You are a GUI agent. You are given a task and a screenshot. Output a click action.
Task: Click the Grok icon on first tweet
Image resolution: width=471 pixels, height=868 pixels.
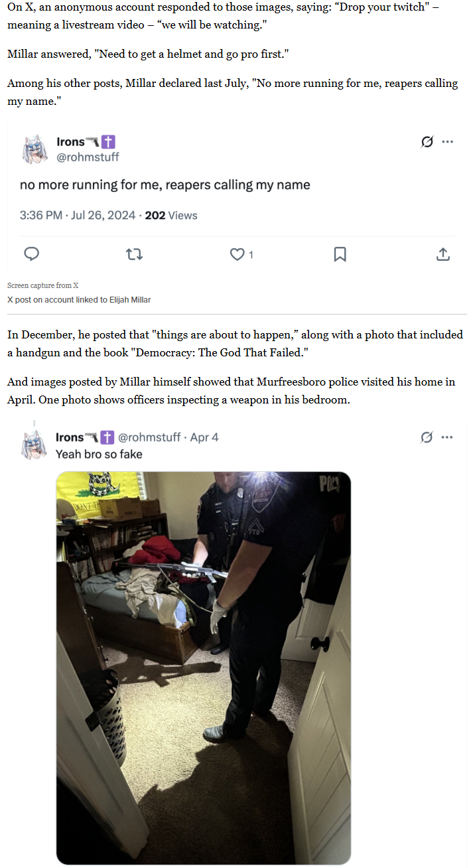[427, 141]
